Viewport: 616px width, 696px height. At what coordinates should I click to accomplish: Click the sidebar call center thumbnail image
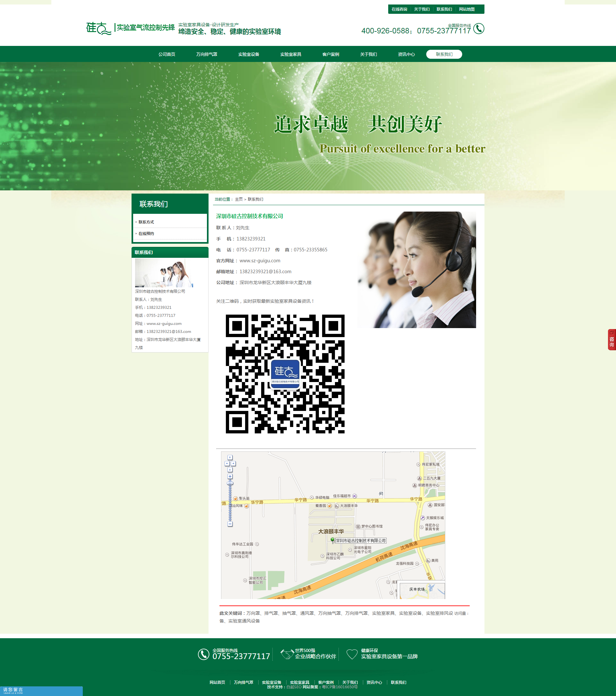tap(164, 273)
